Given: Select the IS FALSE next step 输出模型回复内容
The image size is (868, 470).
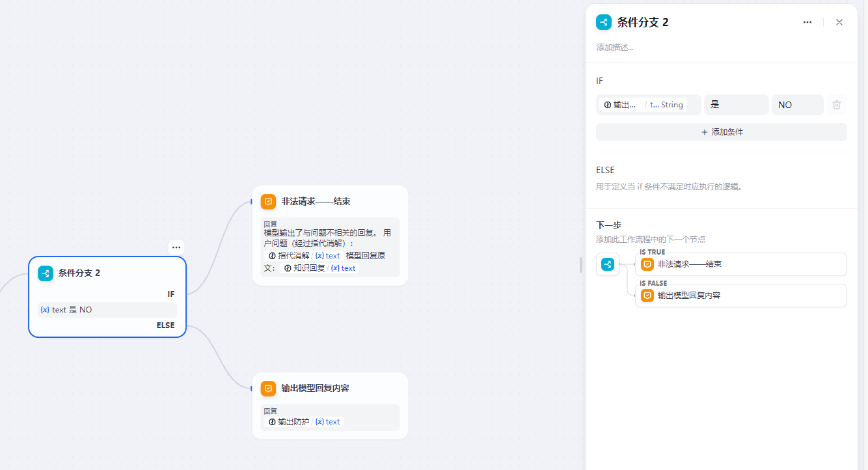Looking at the screenshot, I should coord(740,296).
